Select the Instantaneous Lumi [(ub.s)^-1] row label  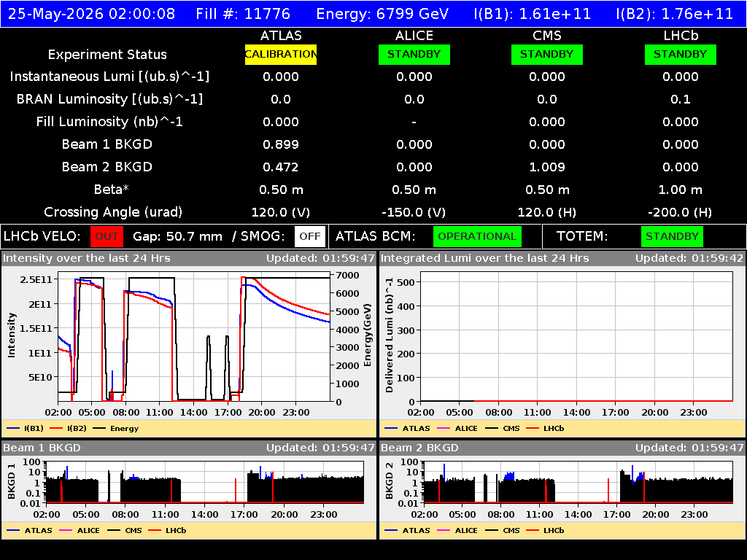[109, 77]
